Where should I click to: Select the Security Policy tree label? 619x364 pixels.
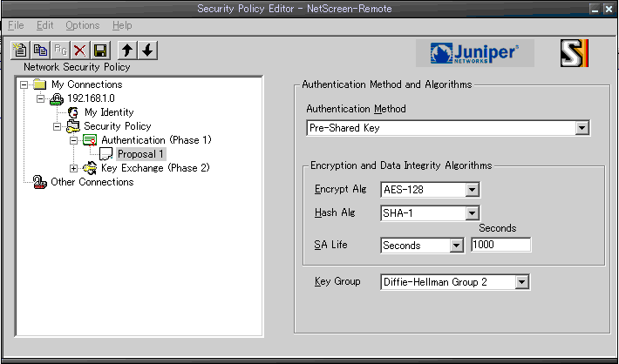coord(117,126)
